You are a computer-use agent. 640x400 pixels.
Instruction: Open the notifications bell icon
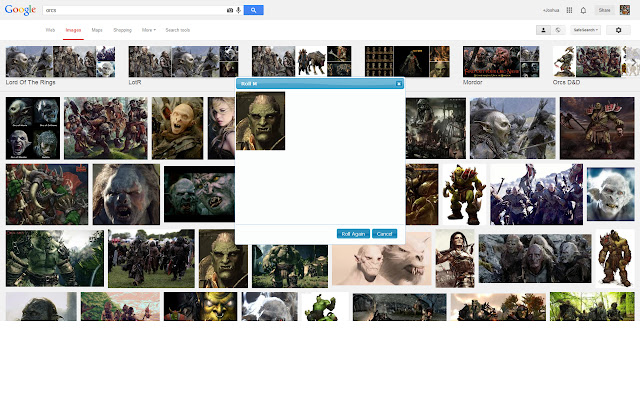pos(583,10)
